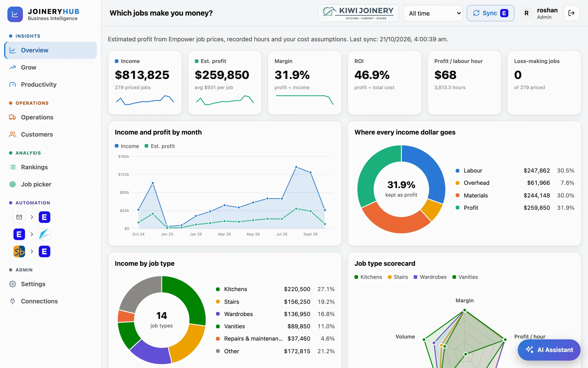This screenshot has height=368, width=588.
Task: Click the $259,850 Est. profit value
Action: click(x=222, y=75)
